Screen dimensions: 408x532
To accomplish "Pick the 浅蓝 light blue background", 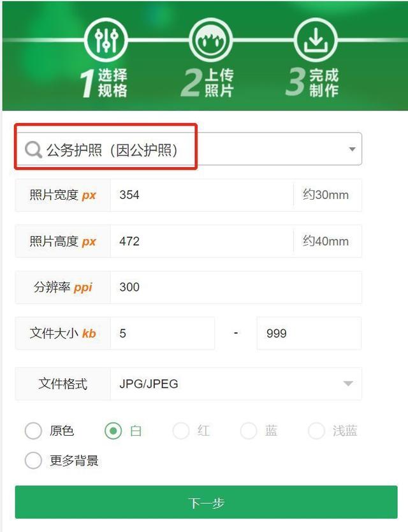I will tap(316, 431).
